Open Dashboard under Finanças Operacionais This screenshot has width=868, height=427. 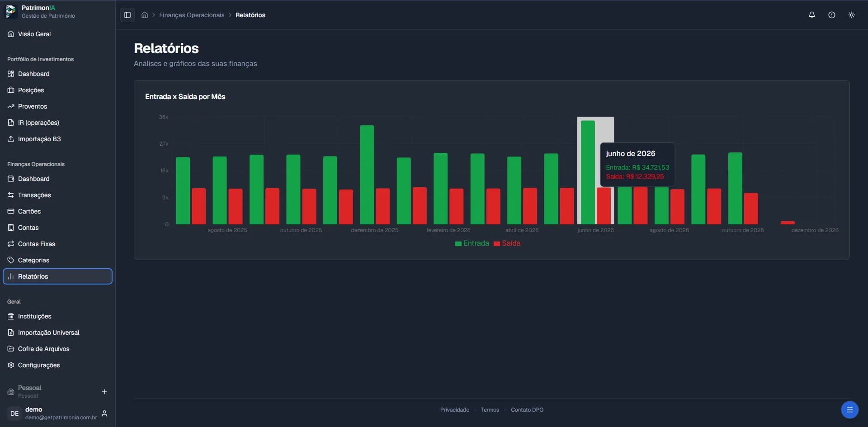57,179
